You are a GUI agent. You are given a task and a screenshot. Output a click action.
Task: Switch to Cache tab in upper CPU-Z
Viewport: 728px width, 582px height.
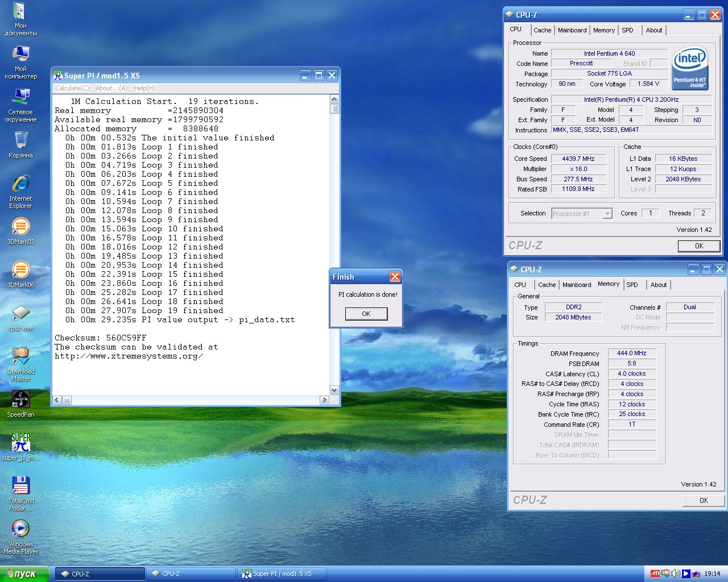click(x=542, y=30)
